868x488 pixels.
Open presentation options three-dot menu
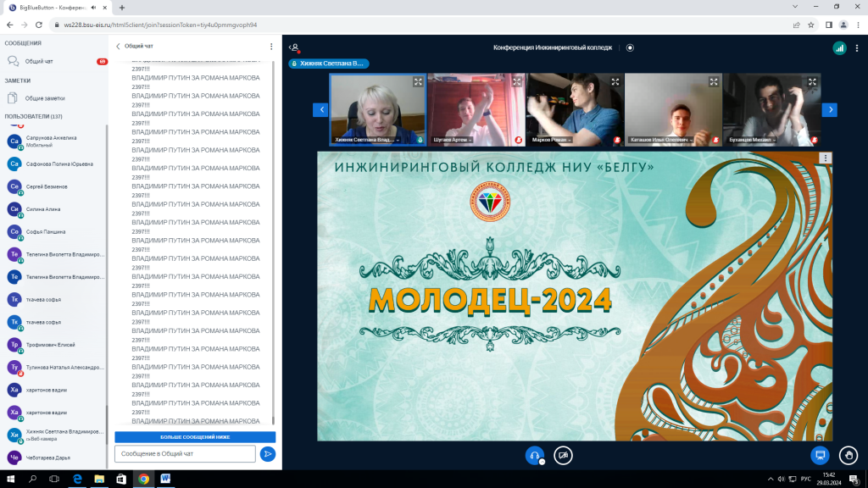[826, 158]
